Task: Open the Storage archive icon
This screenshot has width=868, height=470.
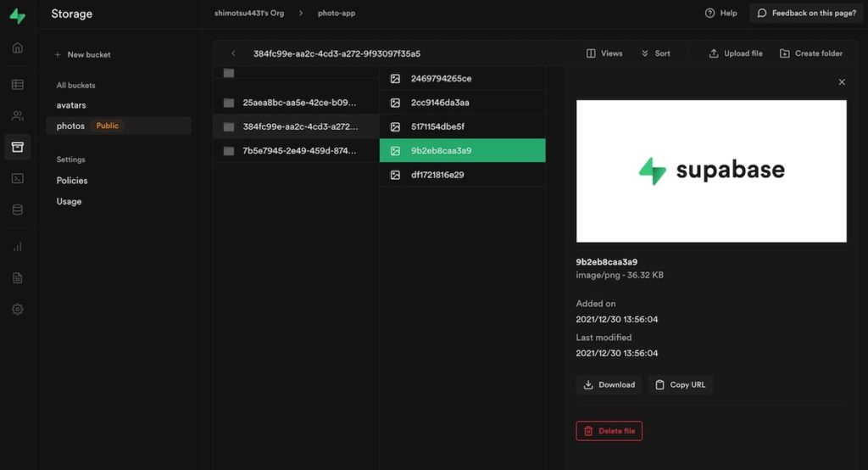Action: 17,147
